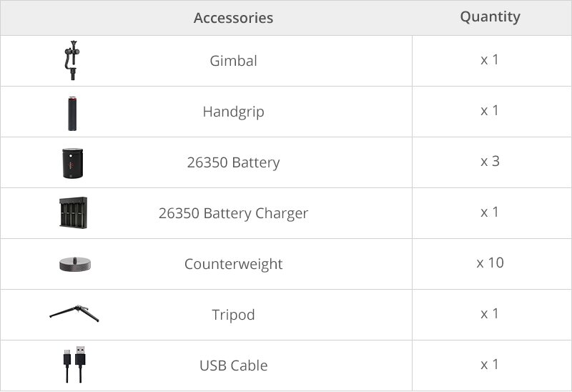Image resolution: width=572 pixels, height=392 pixels.
Task: Click the Accessories column header
Action: (233, 18)
